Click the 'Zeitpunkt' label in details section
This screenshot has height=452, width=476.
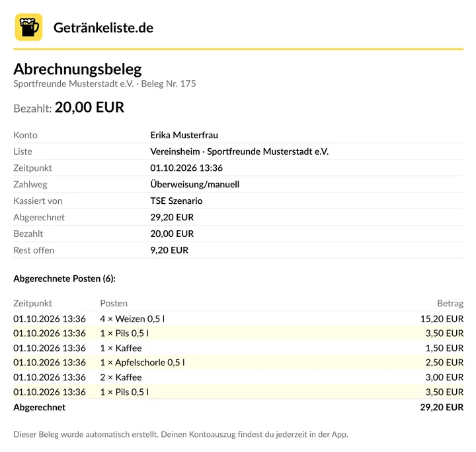tap(33, 168)
